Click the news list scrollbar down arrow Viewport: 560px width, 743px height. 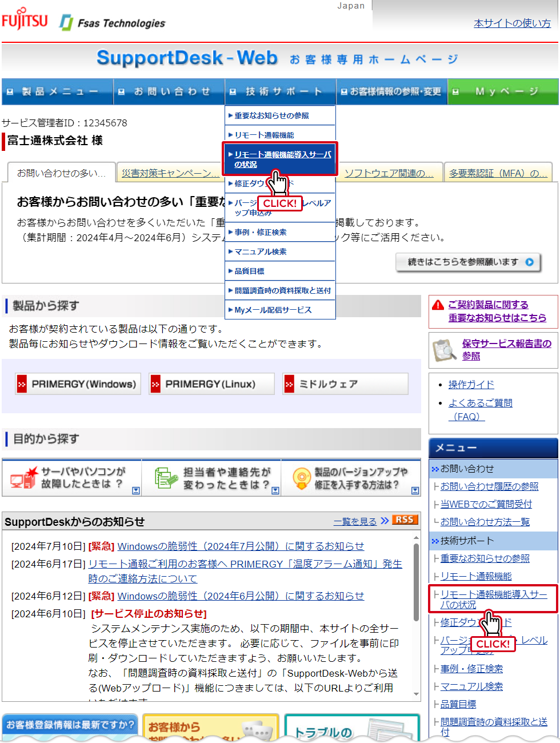pyautogui.click(x=417, y=695)
